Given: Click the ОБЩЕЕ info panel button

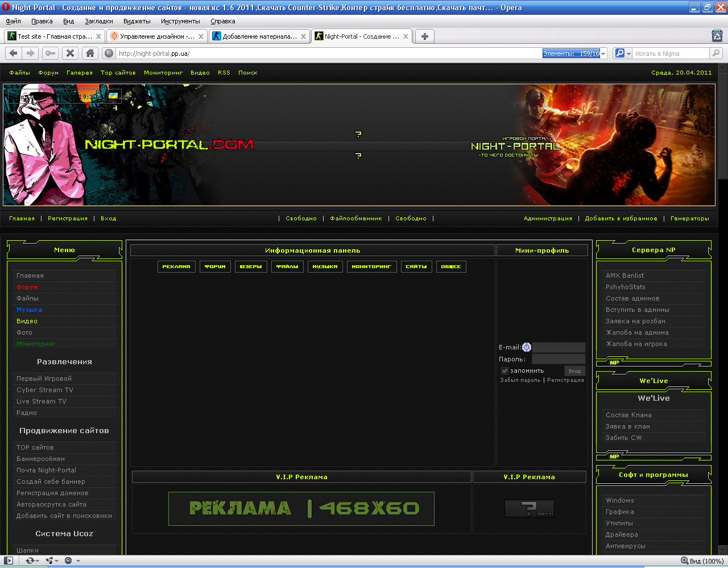Looking at the screenshot, I should point(451,266).
